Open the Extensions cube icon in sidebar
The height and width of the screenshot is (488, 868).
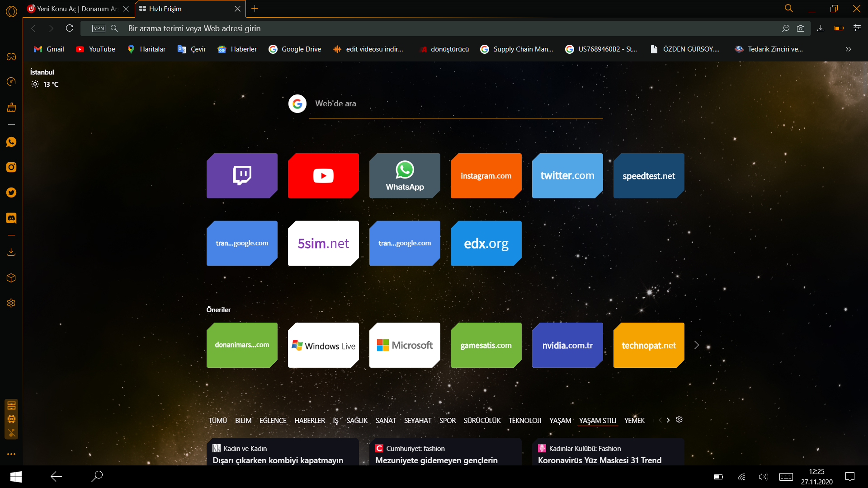point(11,278)
